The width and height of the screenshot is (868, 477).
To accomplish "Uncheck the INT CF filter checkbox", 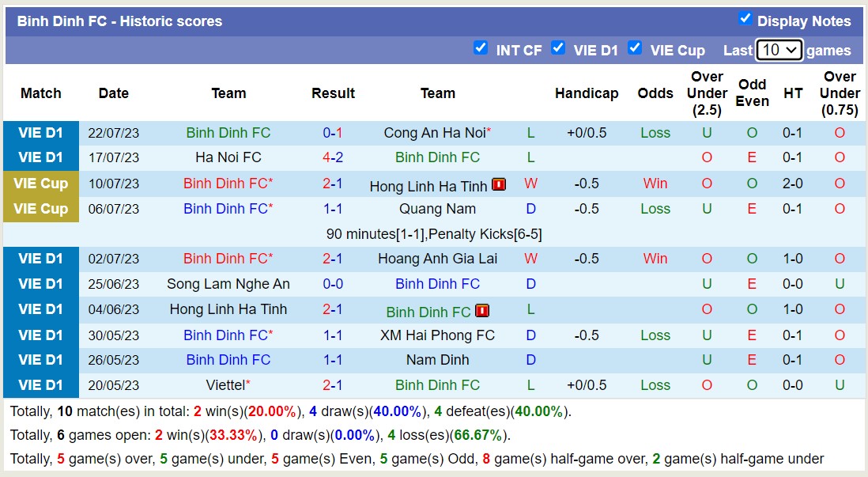I will (481, 47).
